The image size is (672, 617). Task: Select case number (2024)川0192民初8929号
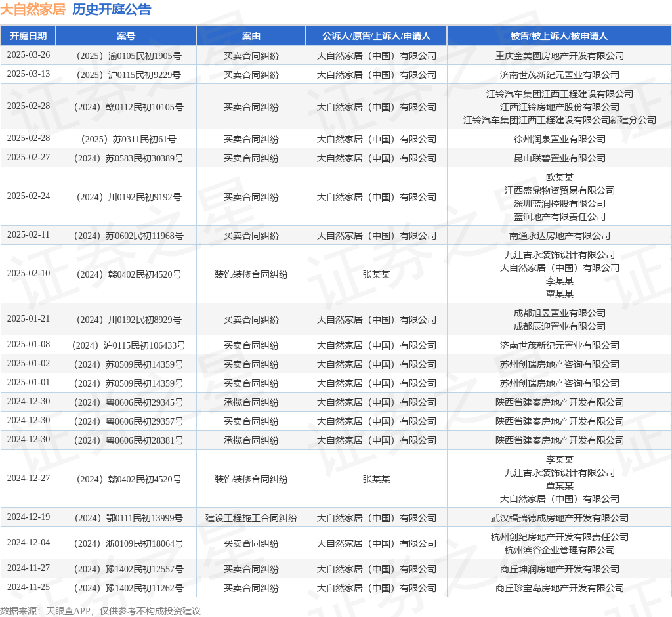coord(129,320)
